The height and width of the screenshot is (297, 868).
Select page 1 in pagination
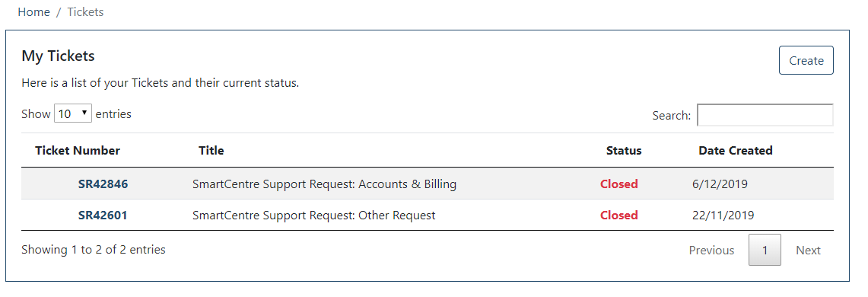point(765,250)
